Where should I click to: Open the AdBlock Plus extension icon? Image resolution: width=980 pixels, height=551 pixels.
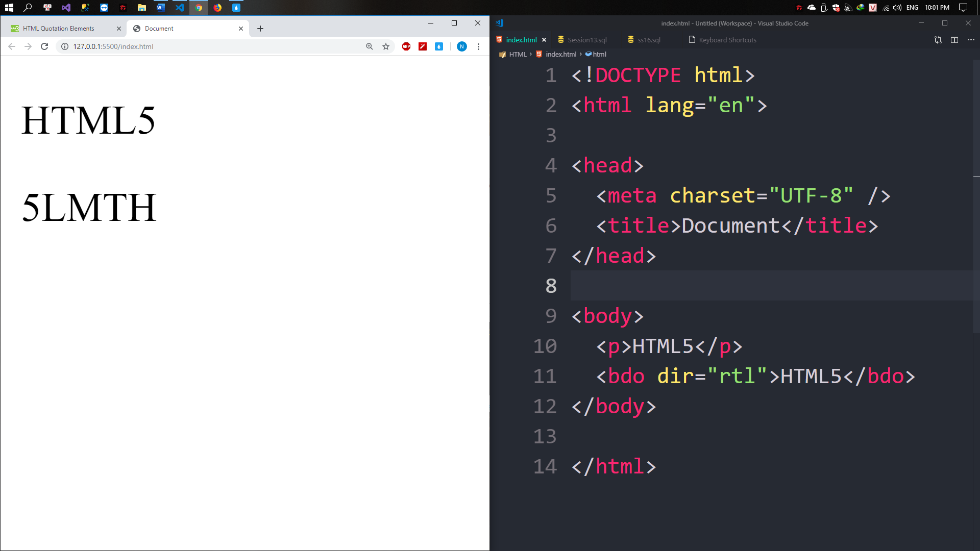(406, 46)
